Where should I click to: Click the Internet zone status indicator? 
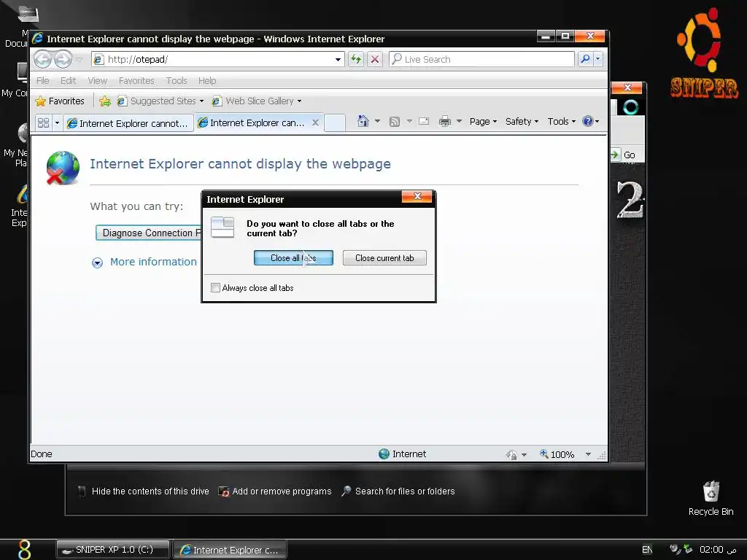(403, 454)
